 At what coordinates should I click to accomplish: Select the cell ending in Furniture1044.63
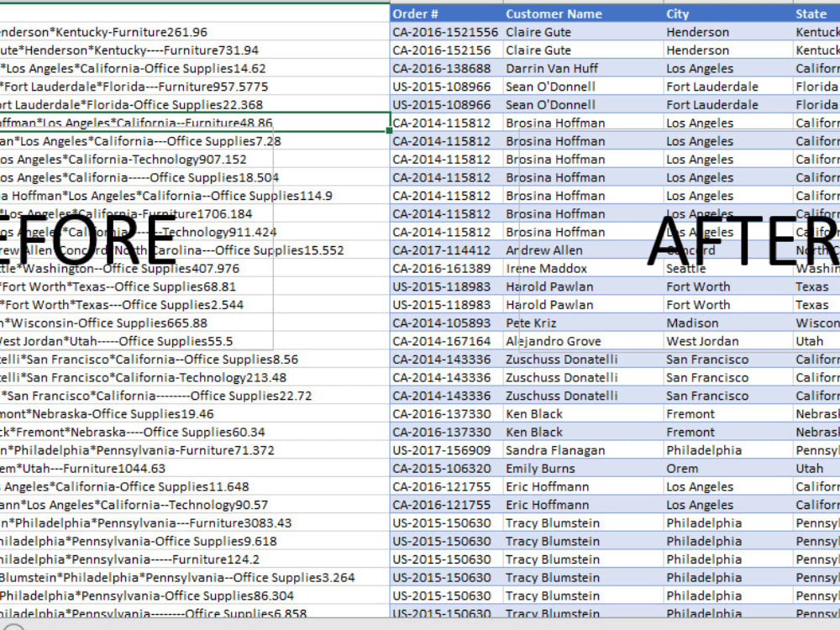point(195,468)
